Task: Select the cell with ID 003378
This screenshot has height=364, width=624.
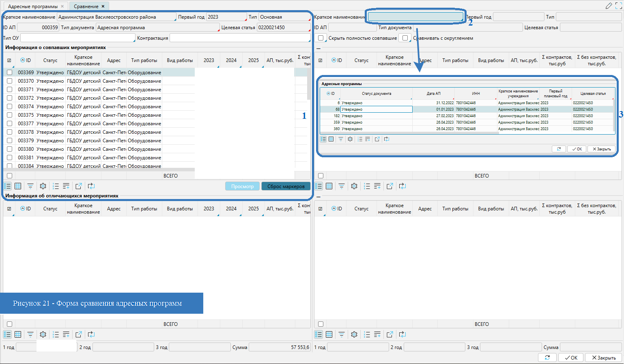Action: (x=26, y=132)
